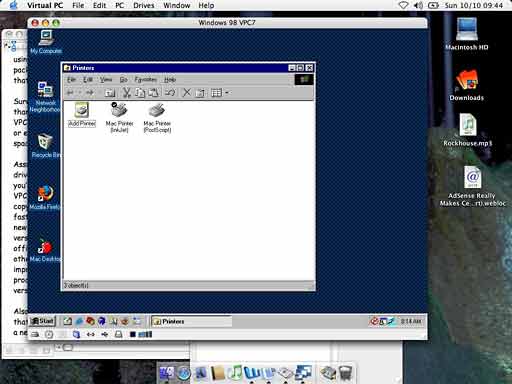The height and width of the screenshot is (384, 512).
Task: Click the Cut scissors toolbar icon
Action: [x=126, y=93]
